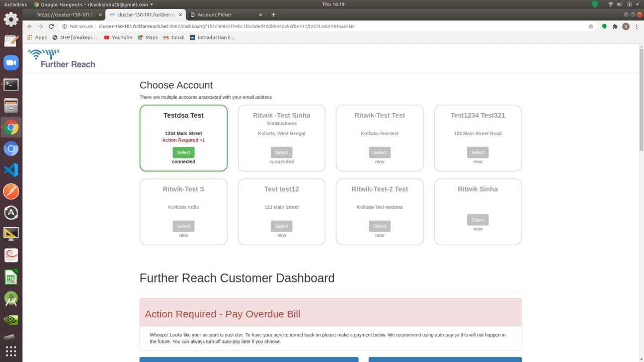
Task: Open the Chrome extensions puzzle icon
Action: point(615,27)
